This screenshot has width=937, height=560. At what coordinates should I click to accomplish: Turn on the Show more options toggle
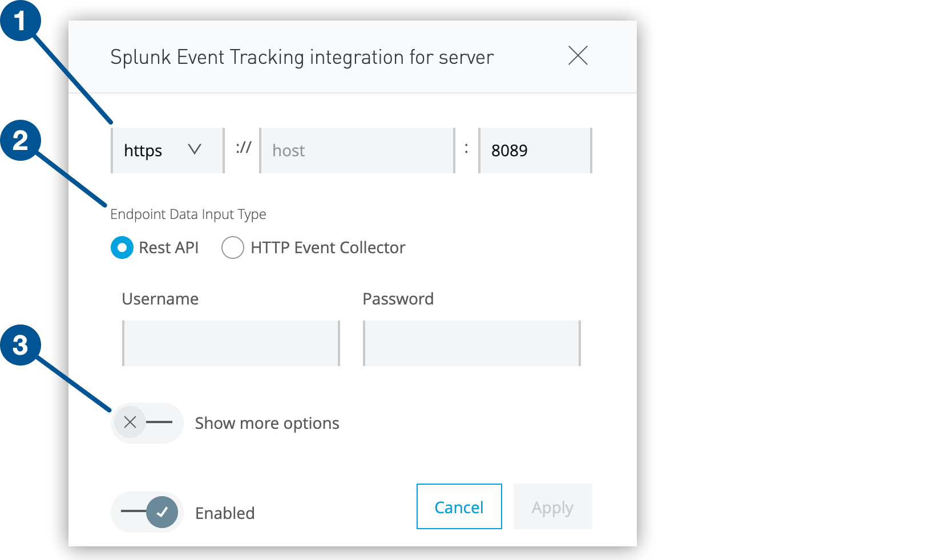click(x=147, y=423)
